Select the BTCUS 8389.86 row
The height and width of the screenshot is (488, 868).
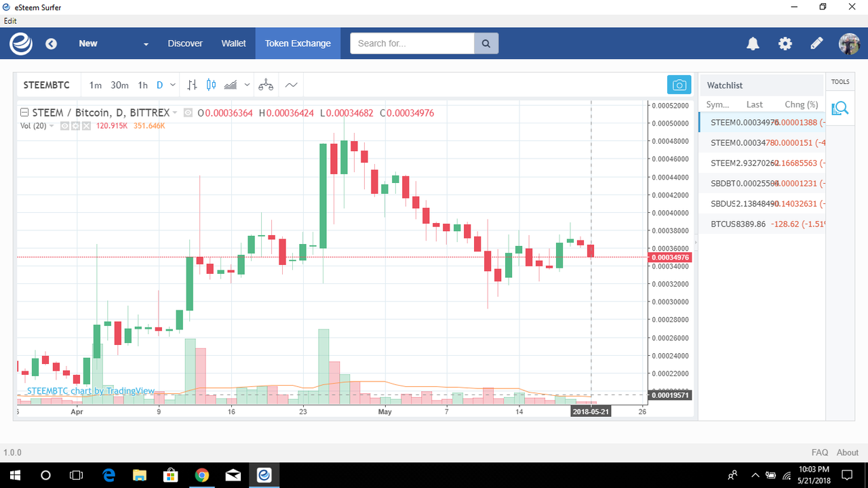(762, 224)
